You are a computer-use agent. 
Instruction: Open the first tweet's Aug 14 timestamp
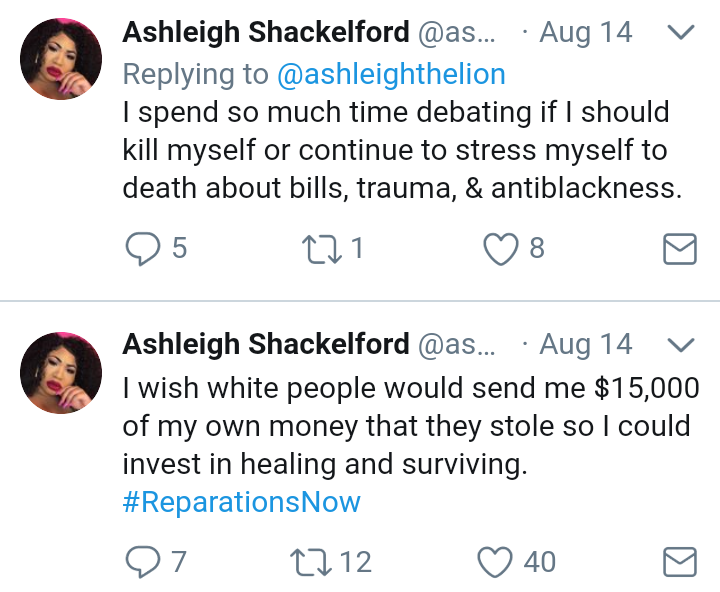point(586,32)
